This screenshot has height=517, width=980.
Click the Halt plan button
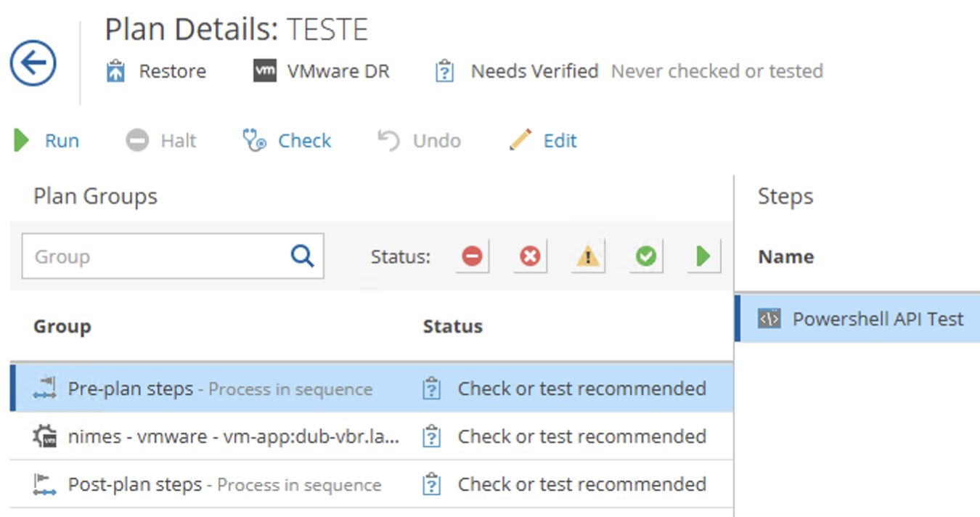[161, 140]
